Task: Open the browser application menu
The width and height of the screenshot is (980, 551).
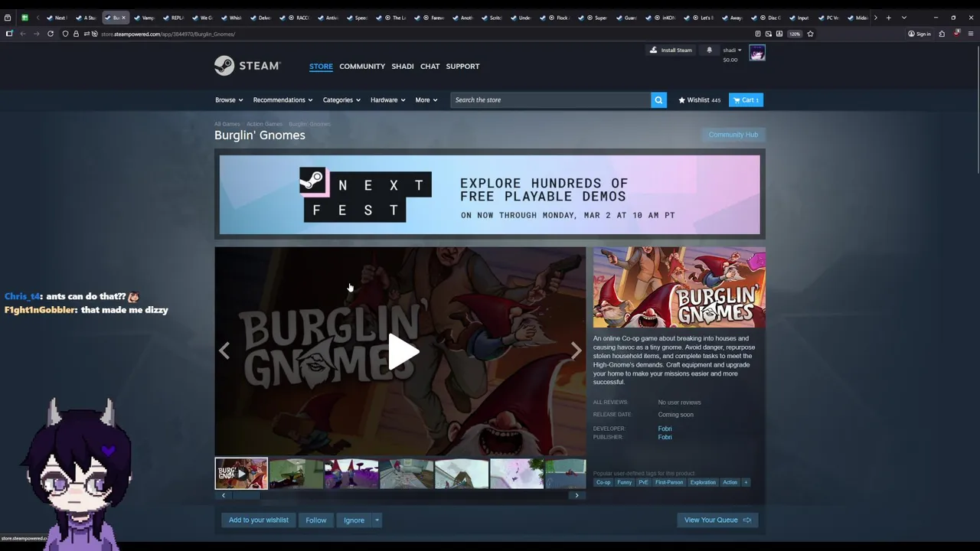Action: tap(971, 34)
